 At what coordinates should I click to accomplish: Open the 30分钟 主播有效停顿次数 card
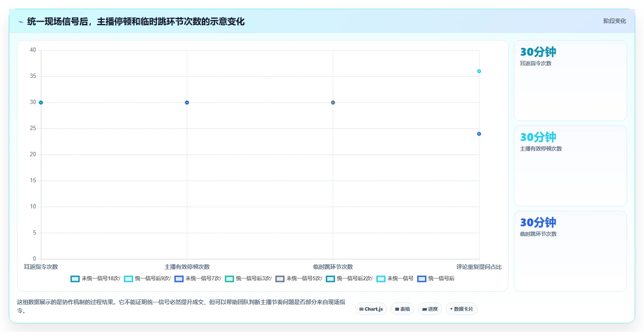[570, 166]
